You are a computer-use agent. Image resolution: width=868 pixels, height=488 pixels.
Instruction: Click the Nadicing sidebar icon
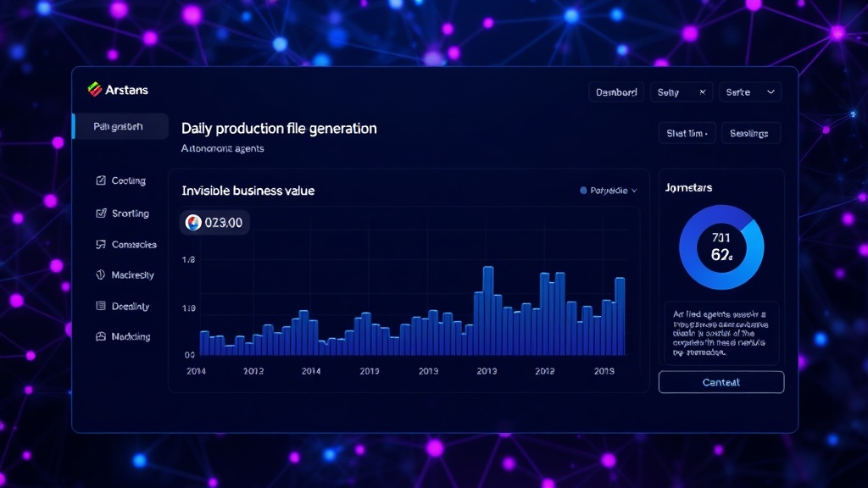click(101, 335)
